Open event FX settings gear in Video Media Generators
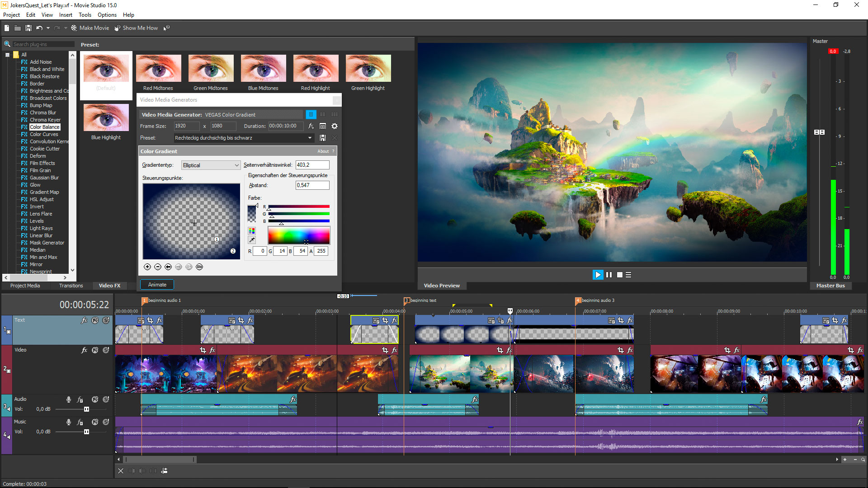Viewport: 868px width, 488px height. pyautogui.click(x=334, y=126)
